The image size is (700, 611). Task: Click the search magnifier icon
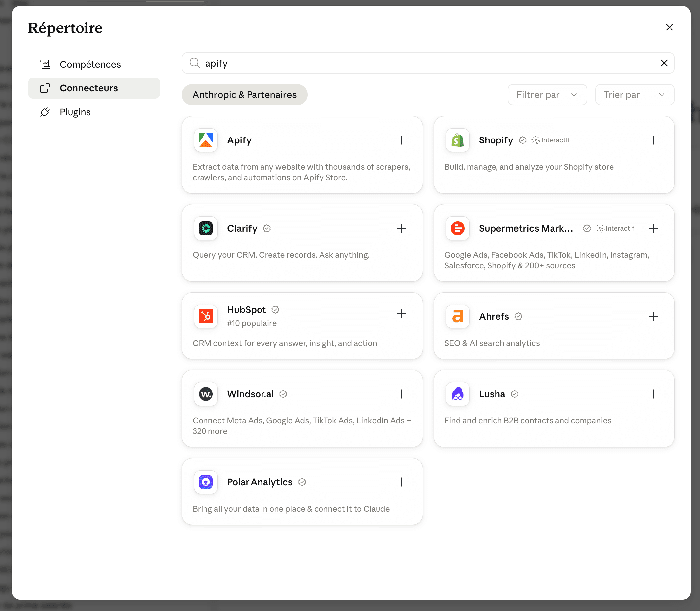tap(195, 63)
